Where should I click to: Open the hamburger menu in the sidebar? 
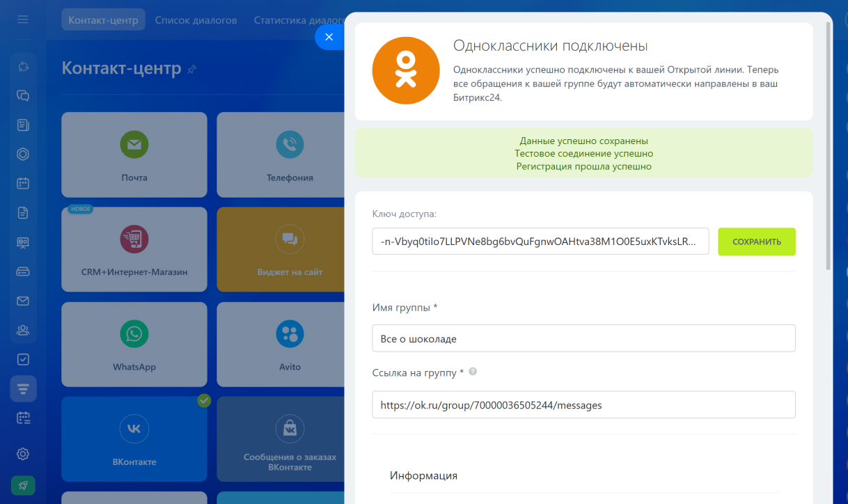[x=23, y=19]
